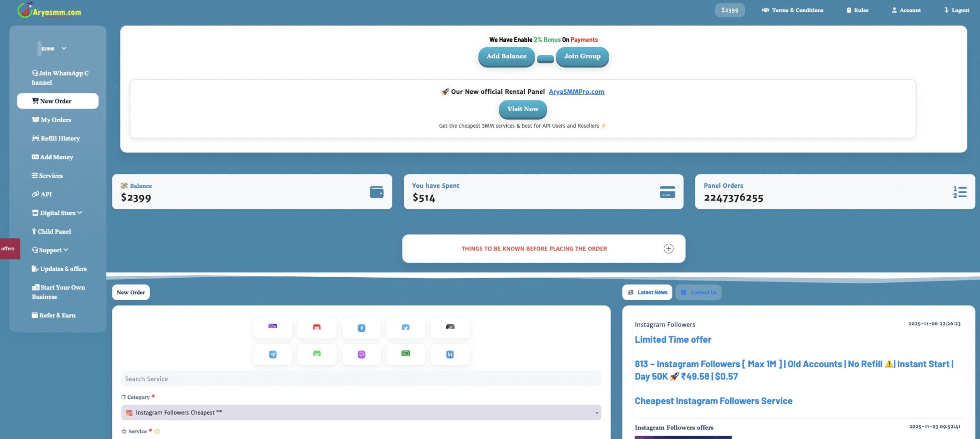Select the TikTok category icon
This screenshot has width=980, height=439.
click(450, 328)
